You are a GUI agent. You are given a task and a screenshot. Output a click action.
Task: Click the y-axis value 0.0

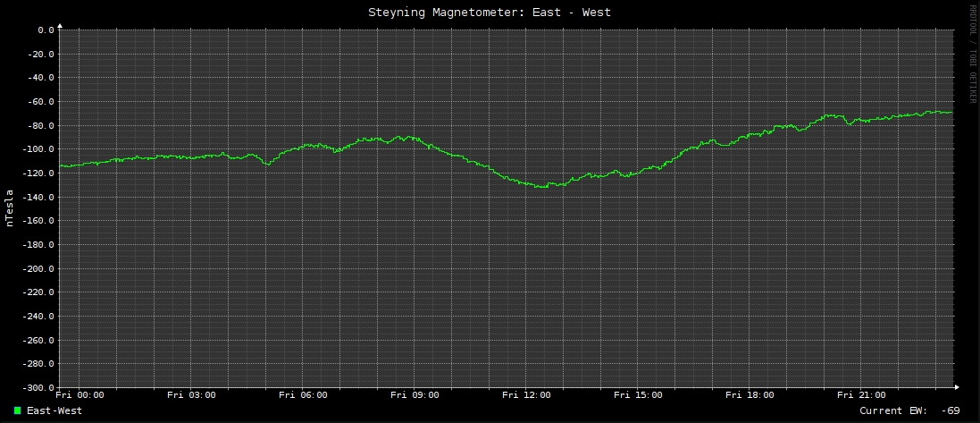pyautogui.click(x=46, y=30)
